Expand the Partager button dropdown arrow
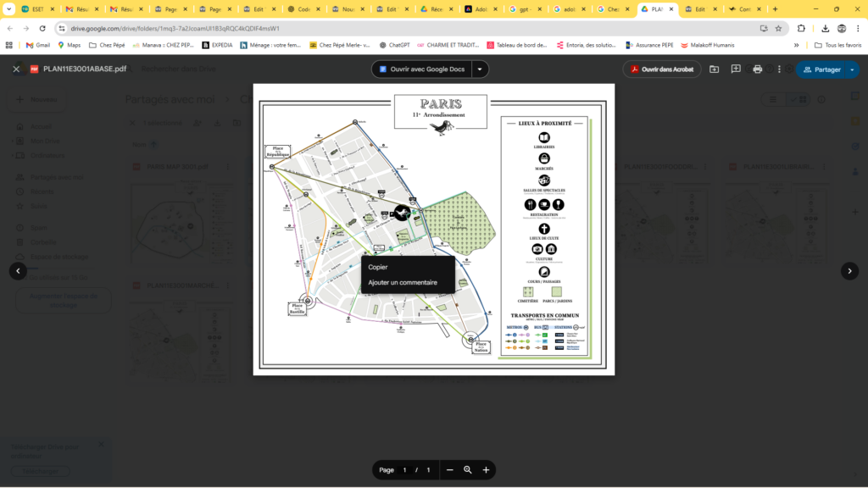Screen dimensions: 868x488 click(852, 69)
